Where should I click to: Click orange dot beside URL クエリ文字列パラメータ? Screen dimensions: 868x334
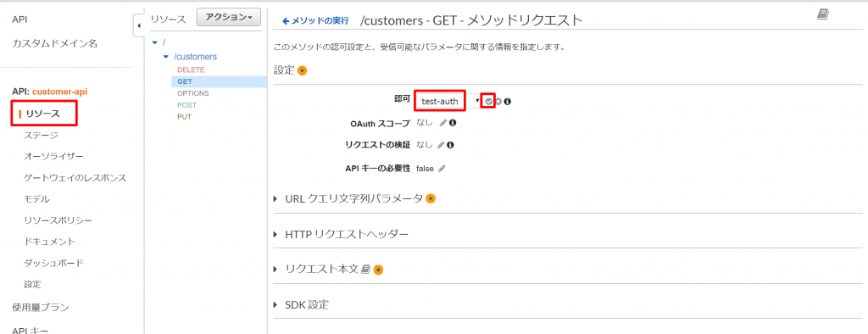[x=431, y=198]
